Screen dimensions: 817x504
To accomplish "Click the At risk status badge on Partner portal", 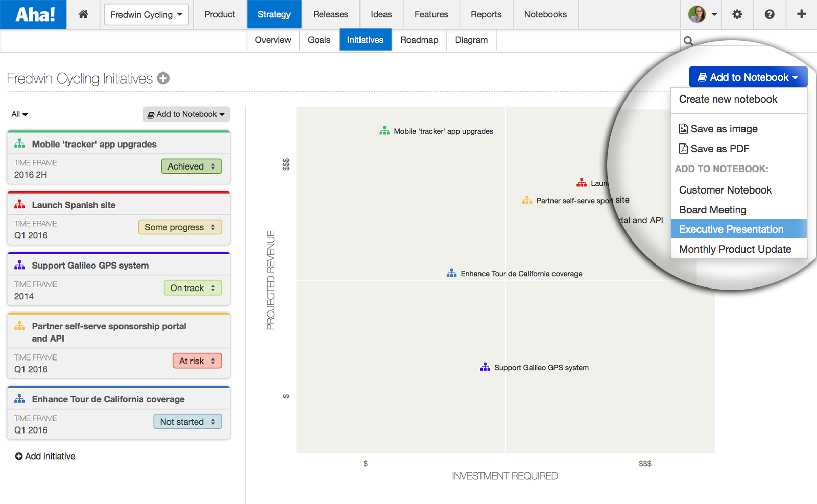I will (x=197, y=361).
